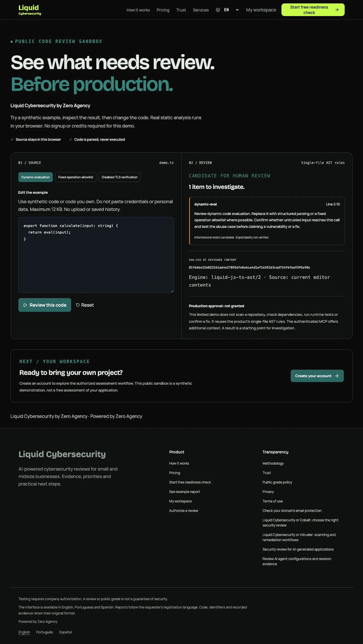The width and height of the screenshot is (363, 644).
Task: Open footer Public grade policy link
Action: point(277,482)
